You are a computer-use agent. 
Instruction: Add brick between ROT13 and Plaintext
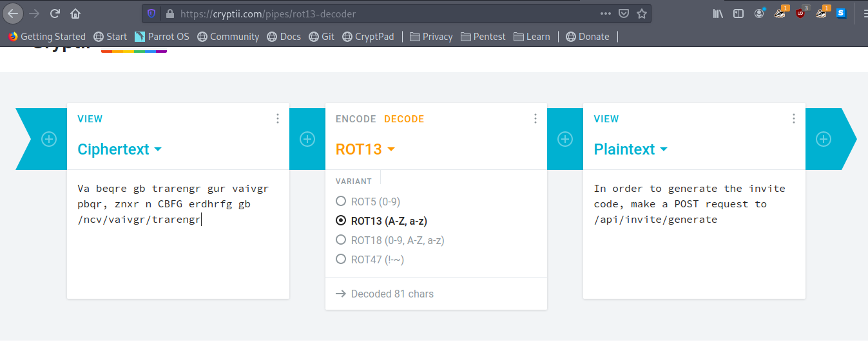(x=565, y=139)
